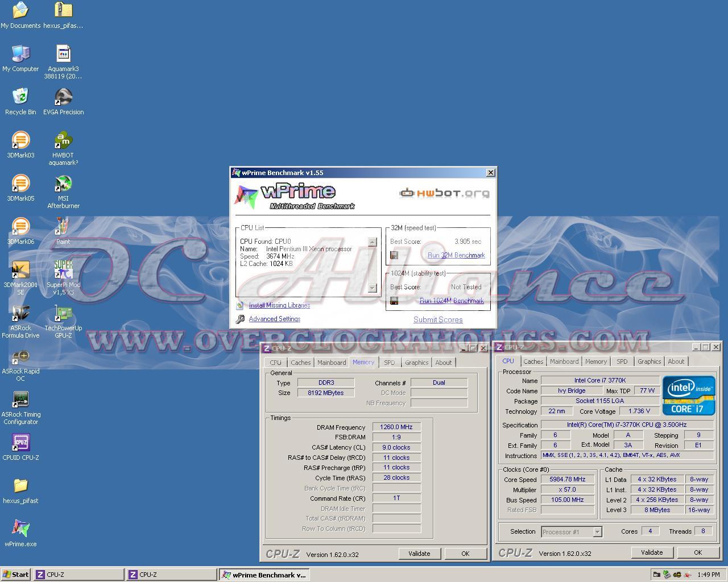Expand the Processor #1 selection dropdown
The image size is (728, 582).
597,532
